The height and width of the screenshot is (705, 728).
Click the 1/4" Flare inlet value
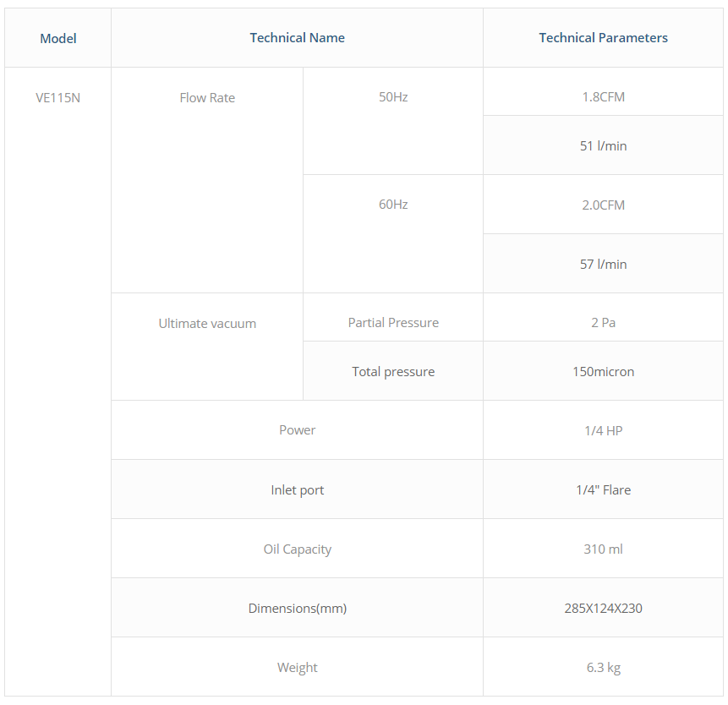(x=603, y=490)
